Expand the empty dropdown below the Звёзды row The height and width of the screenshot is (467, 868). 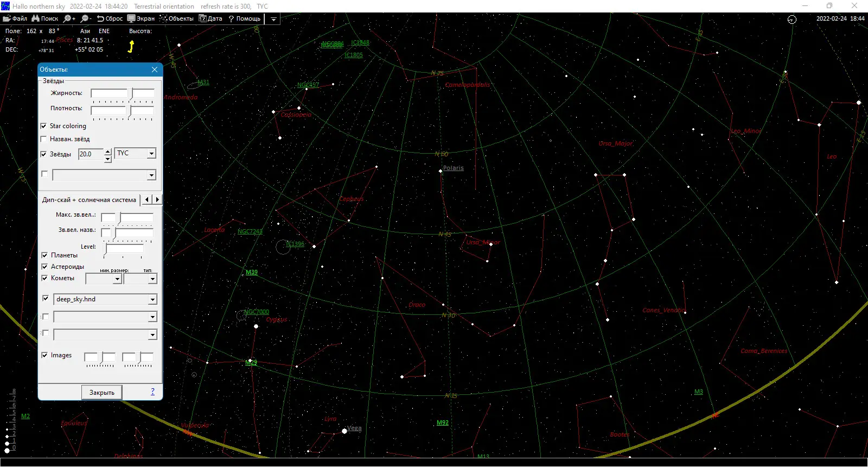[x=151, y=175]
